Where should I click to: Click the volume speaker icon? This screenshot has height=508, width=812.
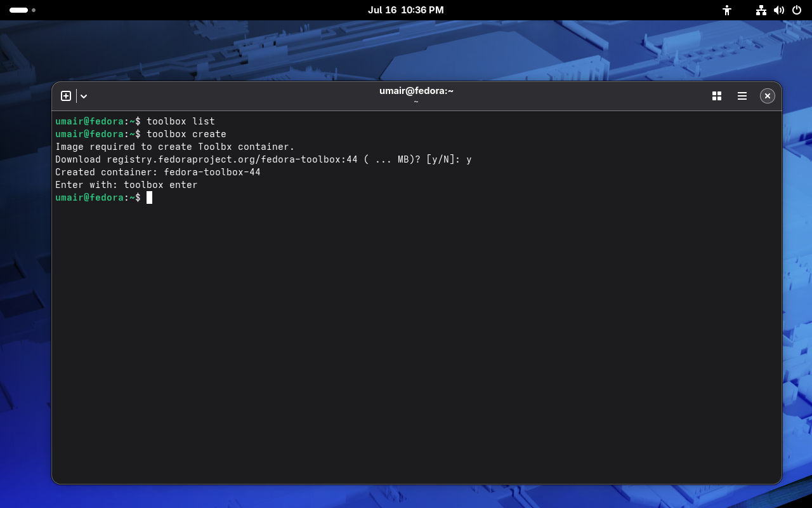click(x=779, y=10)
